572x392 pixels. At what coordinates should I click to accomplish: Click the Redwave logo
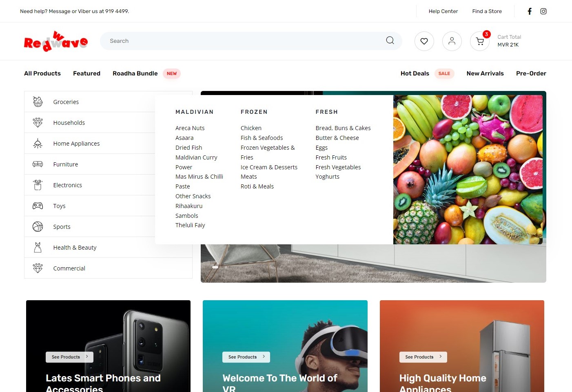pyautogui.click(x=56, y=41)
